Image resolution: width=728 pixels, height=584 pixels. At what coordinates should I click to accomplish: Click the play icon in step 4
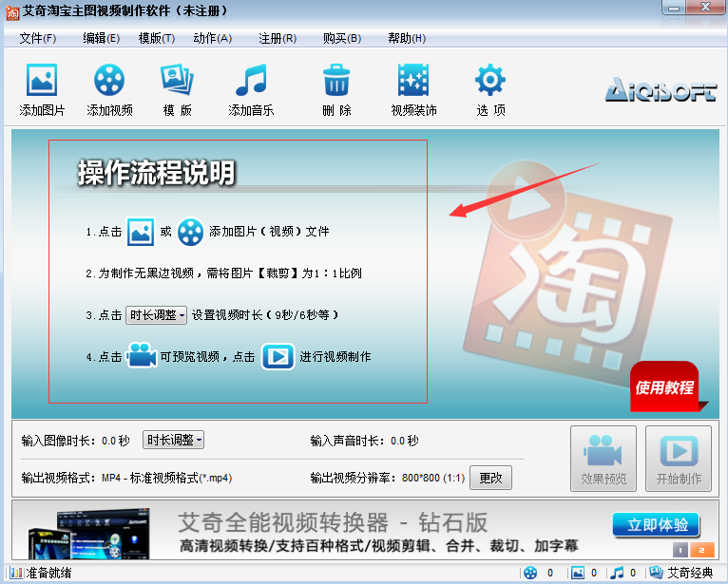point(278,356)
